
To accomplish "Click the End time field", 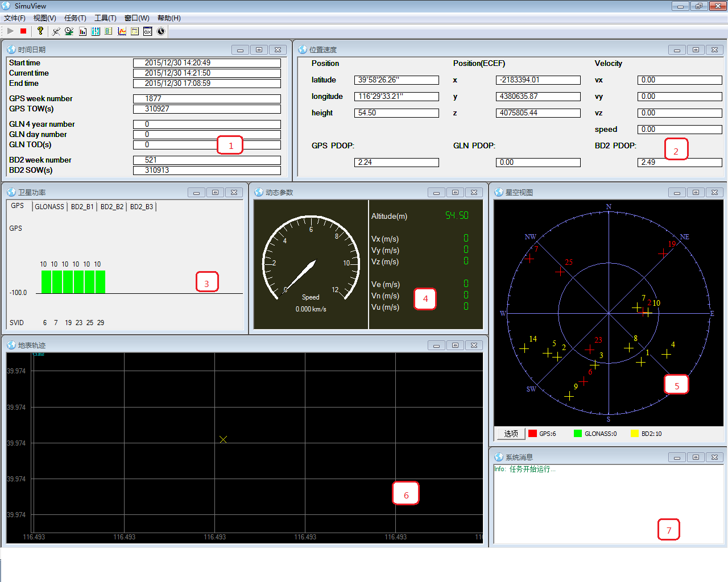I will tap(207, 84).
